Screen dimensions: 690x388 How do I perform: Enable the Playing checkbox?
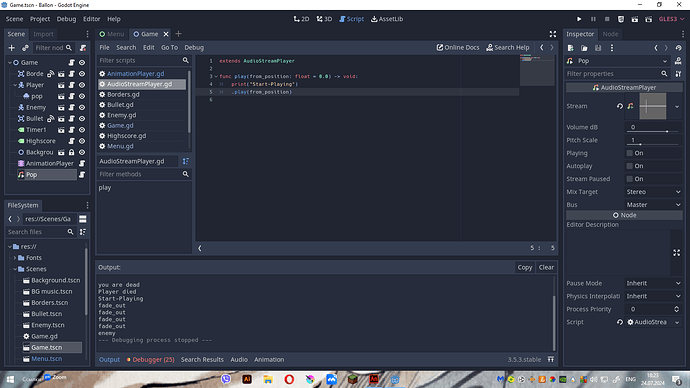point(630,153)
